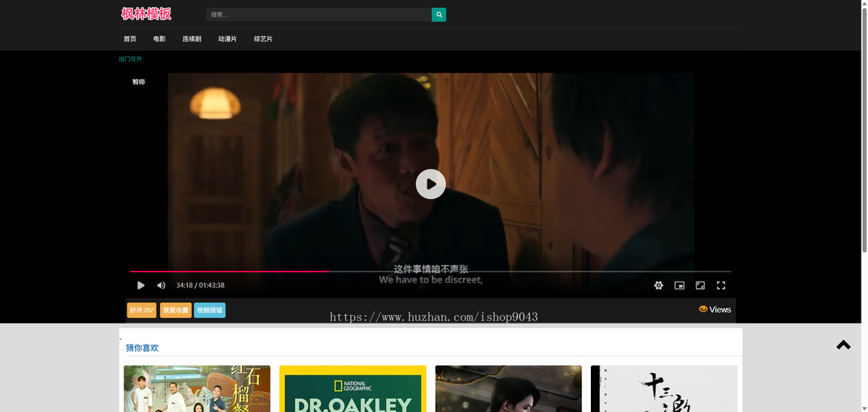Click the 34:18 / 01:43:38 time display
This screenshot has height=412, width=868.
coord(200,285)
